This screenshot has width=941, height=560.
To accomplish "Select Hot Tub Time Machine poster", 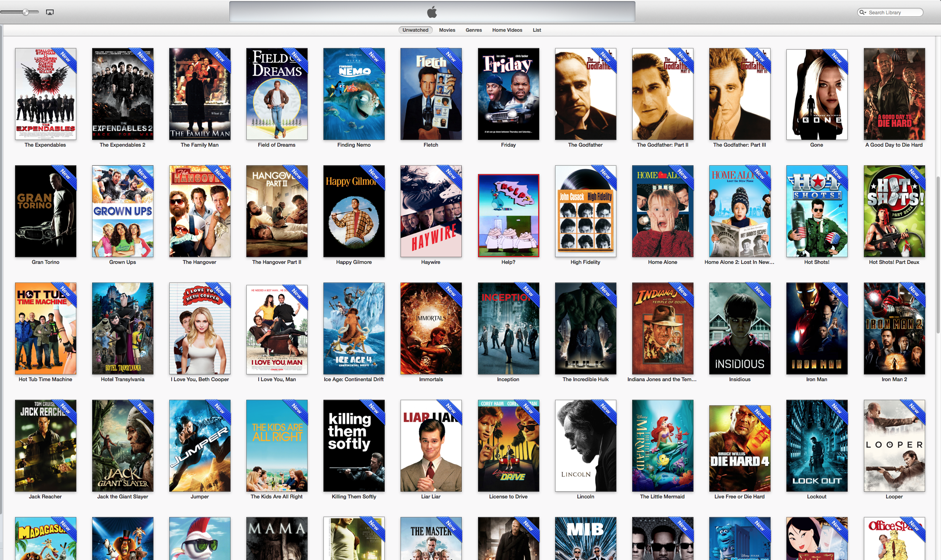I will [x=46, y=328].
